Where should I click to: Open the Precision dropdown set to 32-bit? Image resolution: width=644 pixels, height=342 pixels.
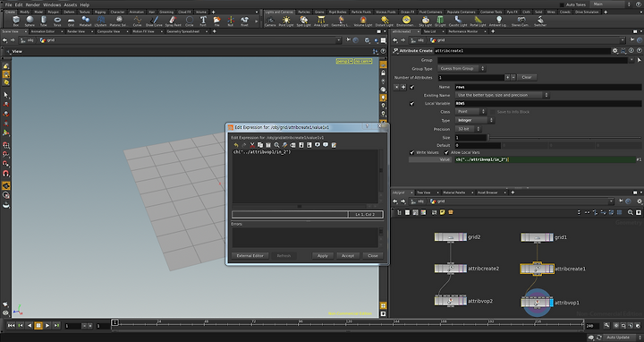point(468,129)
